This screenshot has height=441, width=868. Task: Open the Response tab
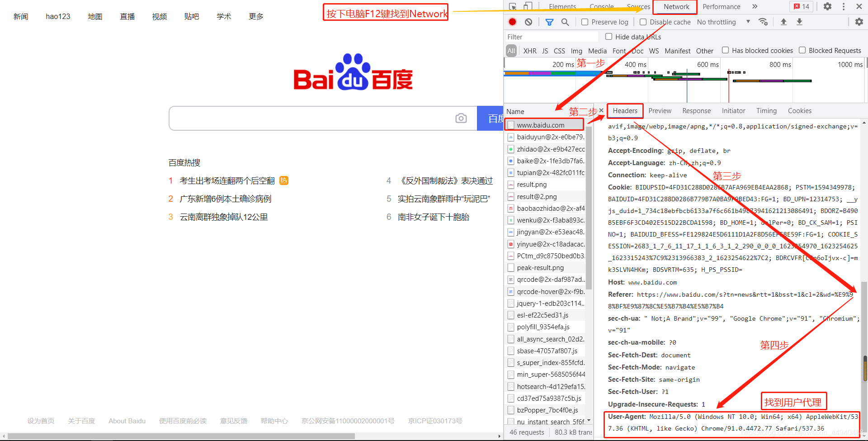click(x=696, y=111)
